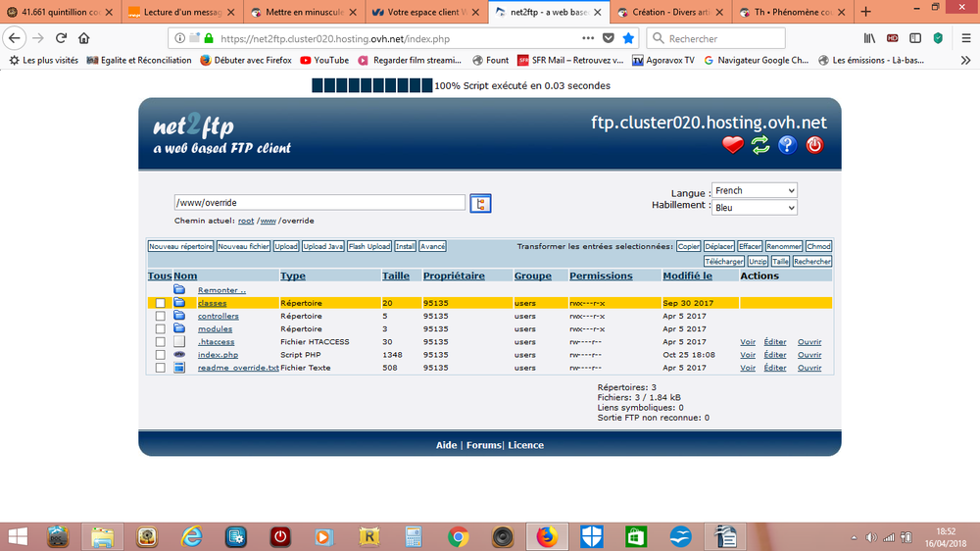Viewport: 980px width, 551px height.
Task: Switch to the Création - Divers tab
Action: pyautogui.click(x=670, y=12)
